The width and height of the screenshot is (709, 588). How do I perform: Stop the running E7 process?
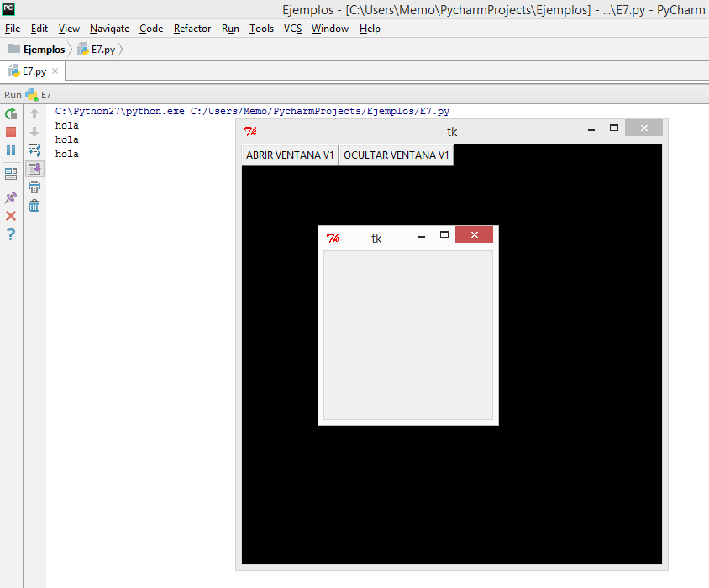[x=10, y=132]
